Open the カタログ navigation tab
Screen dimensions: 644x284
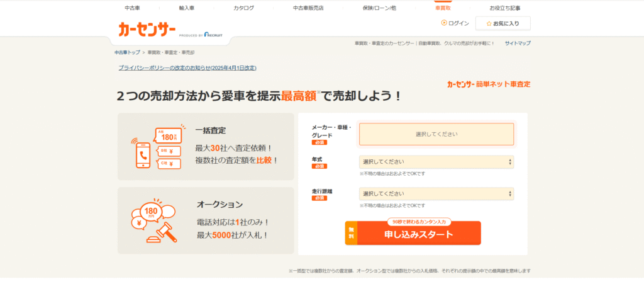pos(243,8)
